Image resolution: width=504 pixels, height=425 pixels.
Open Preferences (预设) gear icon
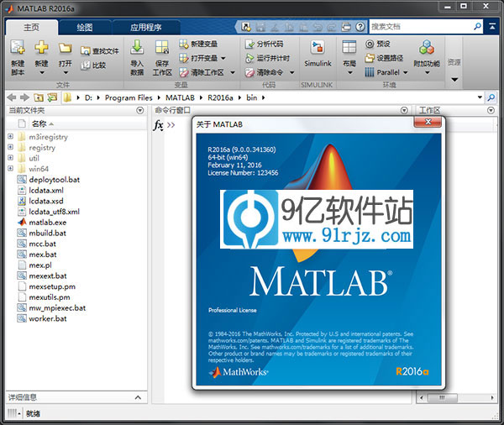[x=370, y=44]
